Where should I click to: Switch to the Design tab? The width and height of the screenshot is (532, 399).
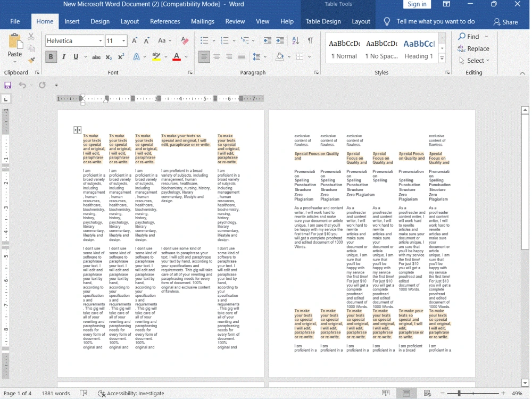click(100, 21)
